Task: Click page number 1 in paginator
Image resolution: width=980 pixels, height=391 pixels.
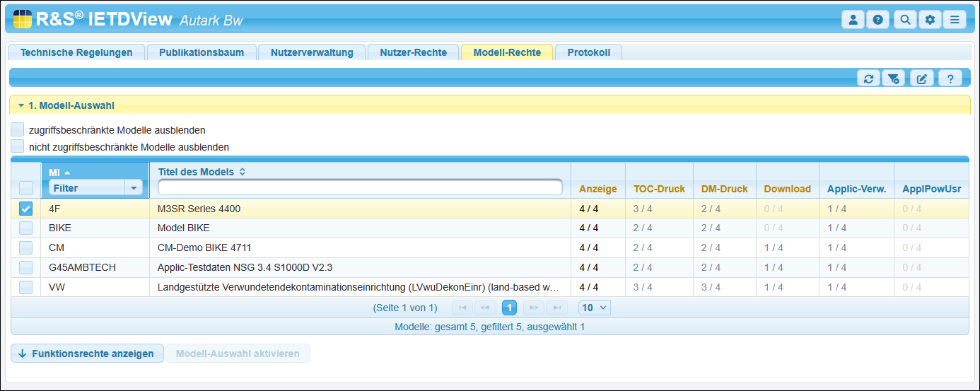Action: (509, 308)
